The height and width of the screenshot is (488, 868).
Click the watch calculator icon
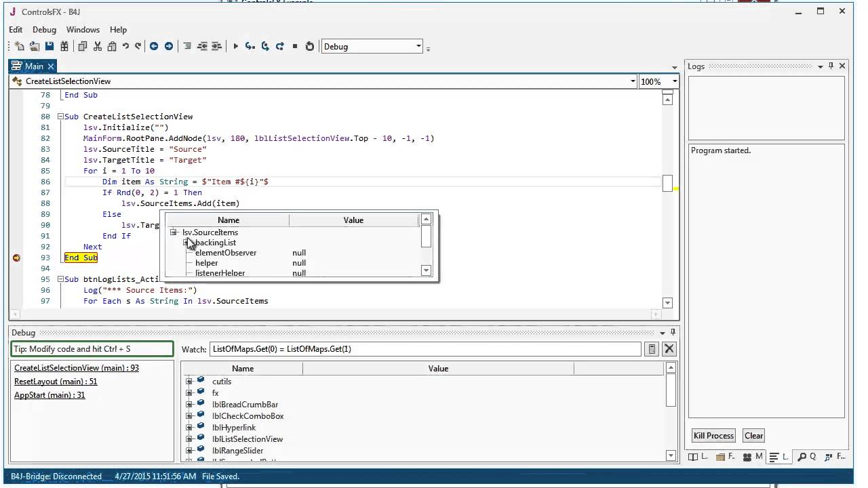click(652, 349)
